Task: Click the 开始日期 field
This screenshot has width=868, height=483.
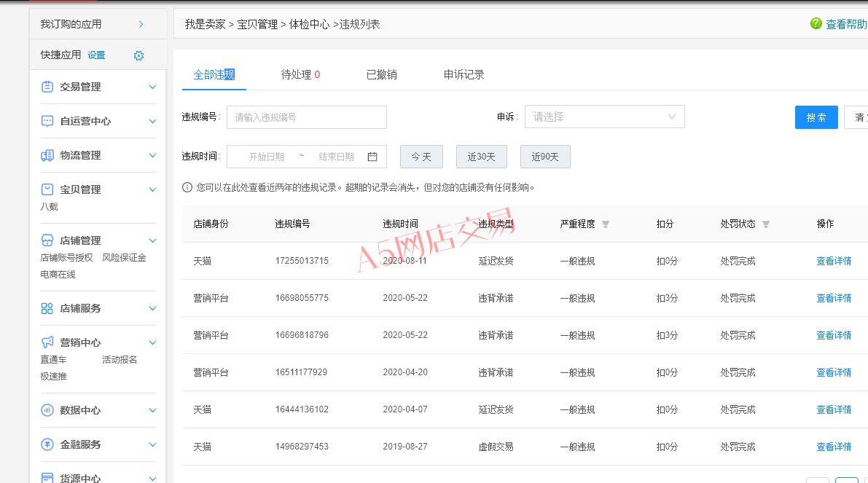Action: [266, 157]
